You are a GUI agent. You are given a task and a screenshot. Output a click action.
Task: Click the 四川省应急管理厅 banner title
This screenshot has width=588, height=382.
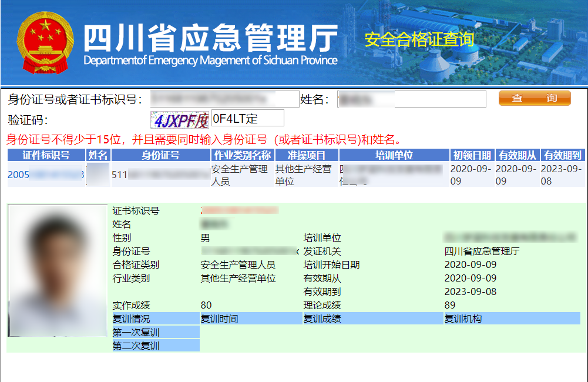(210, 38)
